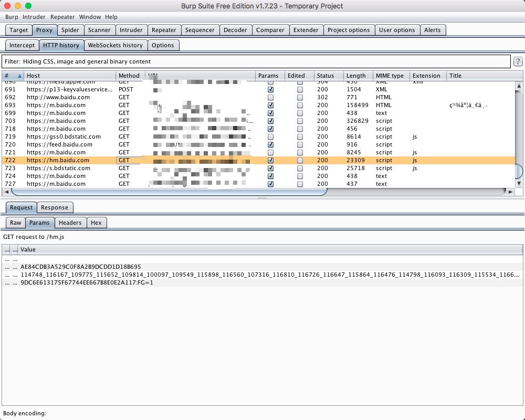Click the horizontal scrollbar right arrow
525x420 pixels.
(x=511, y=192)
